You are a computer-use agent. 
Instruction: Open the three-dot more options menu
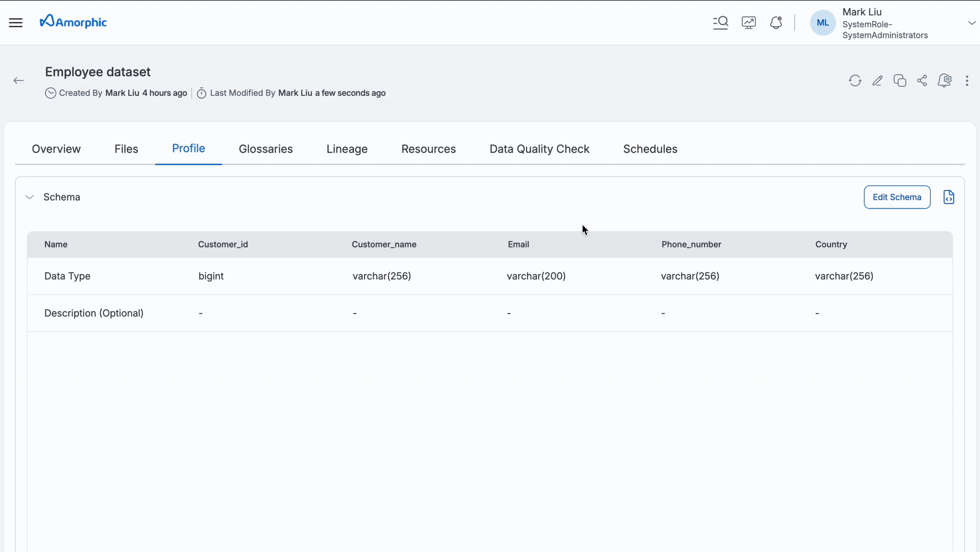(x=967, y=81)
